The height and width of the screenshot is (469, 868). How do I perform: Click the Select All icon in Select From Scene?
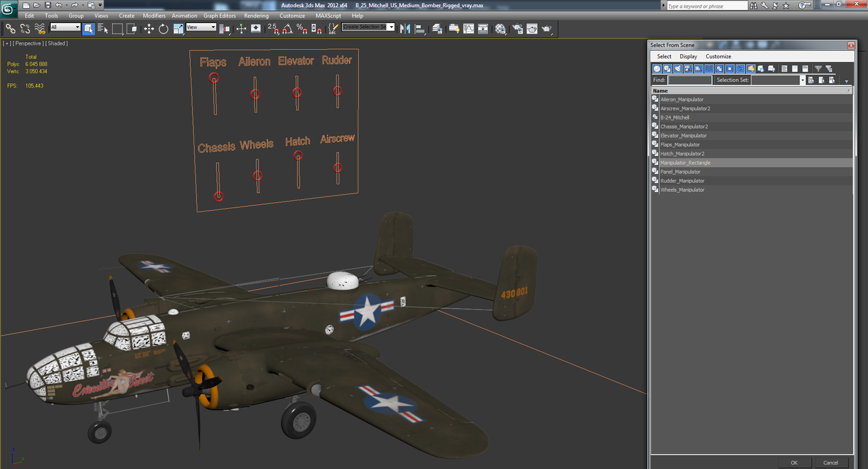(x=811, y=80)
